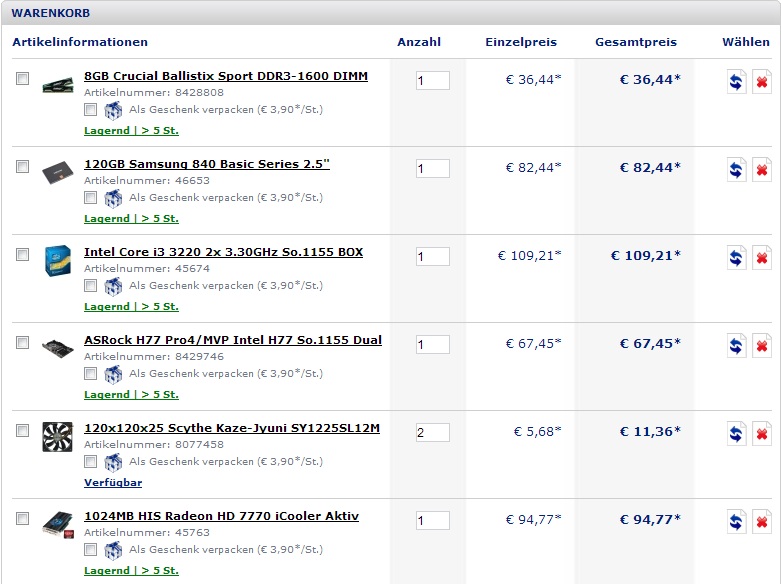Click gift icon under ASRock H77
Image resolution: width=781 pixels, height=584 pixels.
click(113, 374)
